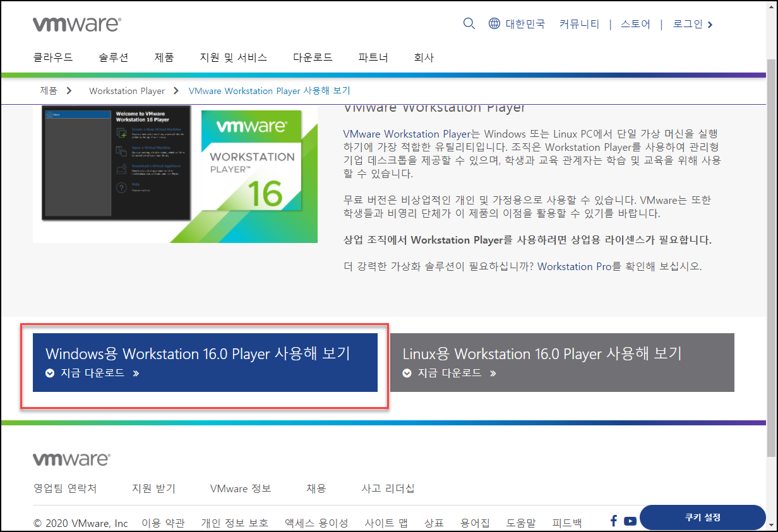Click the Windows용 Workstation 16.0 Player download button
This screenshot has width=778, height=532.
coord(205,362)
